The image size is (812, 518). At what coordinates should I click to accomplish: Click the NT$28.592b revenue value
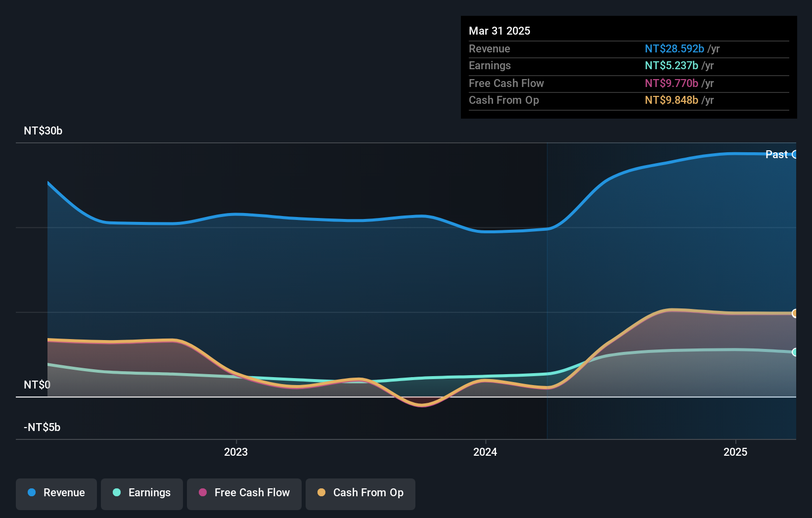(675, 48)
